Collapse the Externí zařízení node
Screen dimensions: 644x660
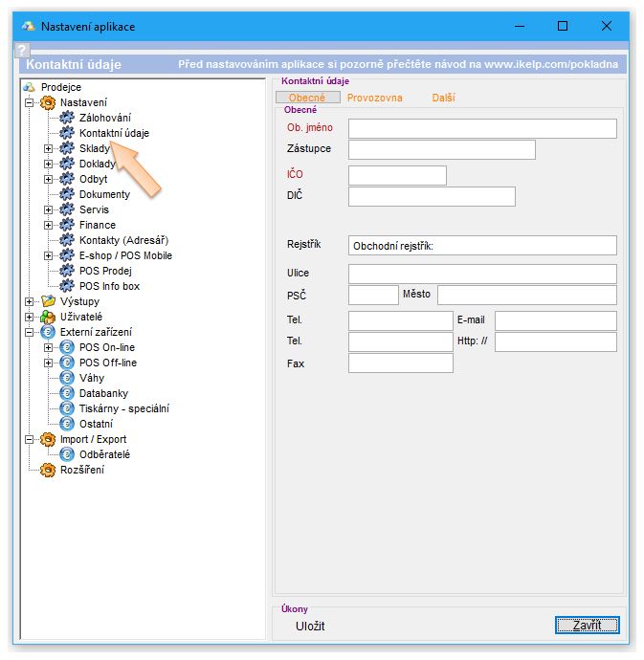(x=30, y=332)
